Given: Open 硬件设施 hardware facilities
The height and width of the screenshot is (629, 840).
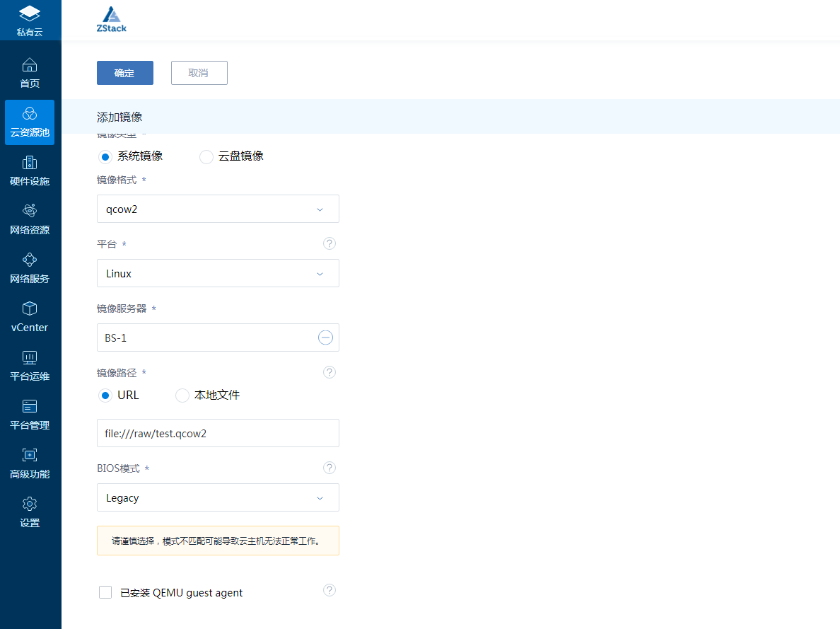Looking at the screenshot, I should click(x=30, y=171).
